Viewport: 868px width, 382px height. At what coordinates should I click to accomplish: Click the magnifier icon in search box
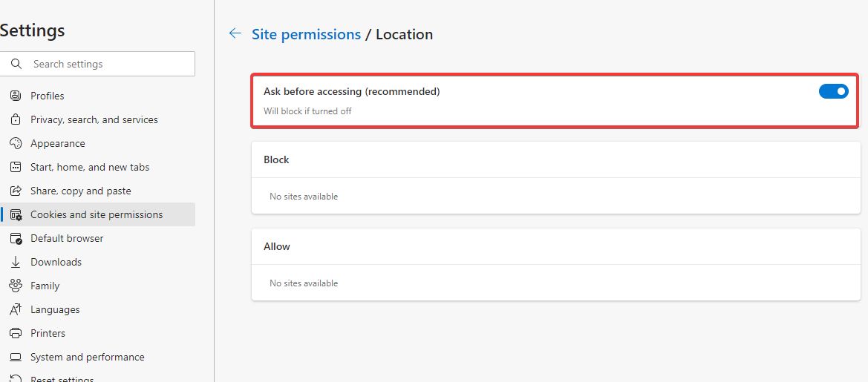coord(16,64)
